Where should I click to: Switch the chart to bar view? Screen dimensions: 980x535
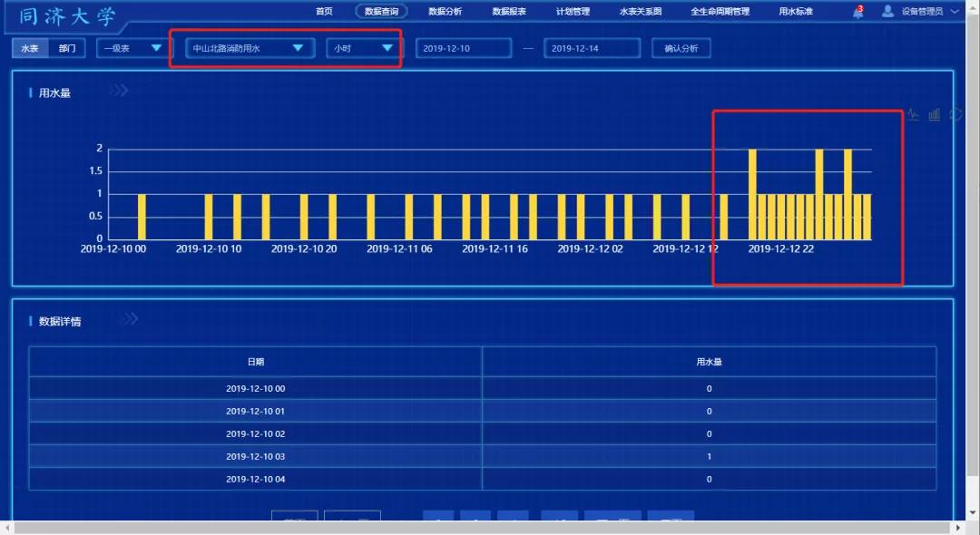(935, 115)
